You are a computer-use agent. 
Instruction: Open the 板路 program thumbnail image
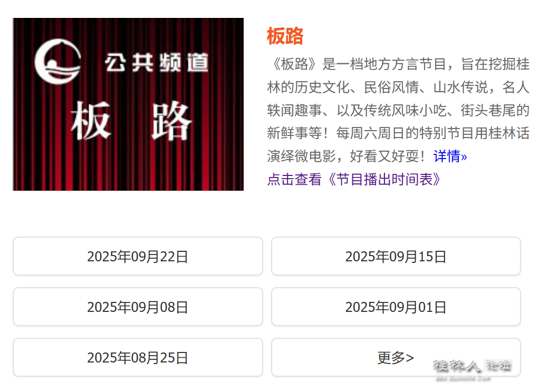pos(128,104)
